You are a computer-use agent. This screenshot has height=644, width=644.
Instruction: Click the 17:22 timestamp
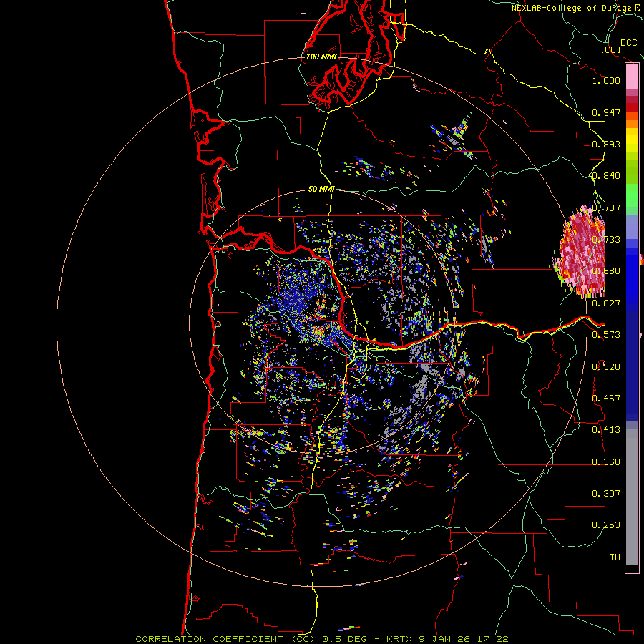(x=493, y=639)
